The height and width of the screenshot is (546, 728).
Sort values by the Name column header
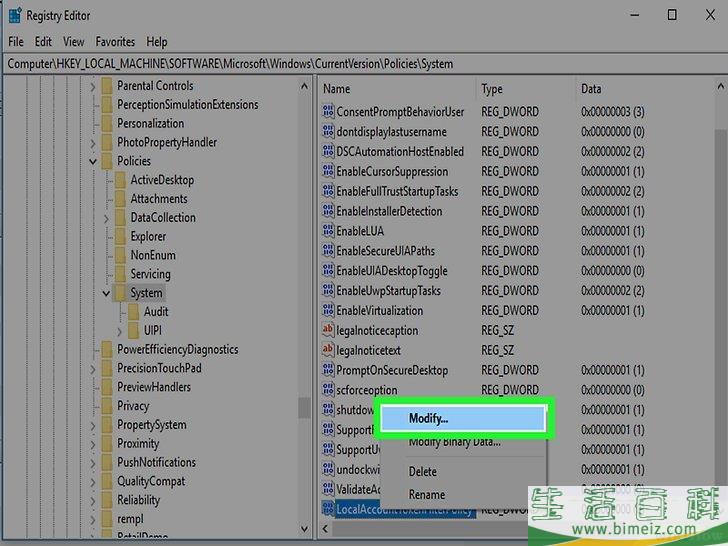pos(395,89)
